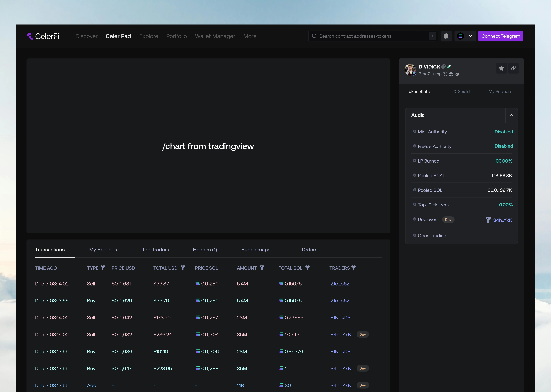This screenshot has height=392, width=551.
Task: Click LP Burned value 100.00%
Action: [x=503, y=161]
